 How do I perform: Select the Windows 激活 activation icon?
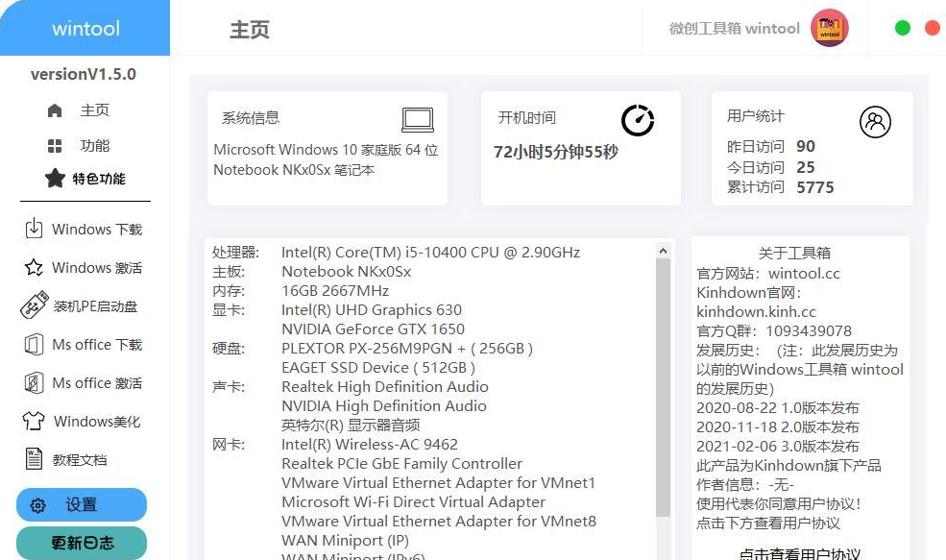tap(36, 268)
